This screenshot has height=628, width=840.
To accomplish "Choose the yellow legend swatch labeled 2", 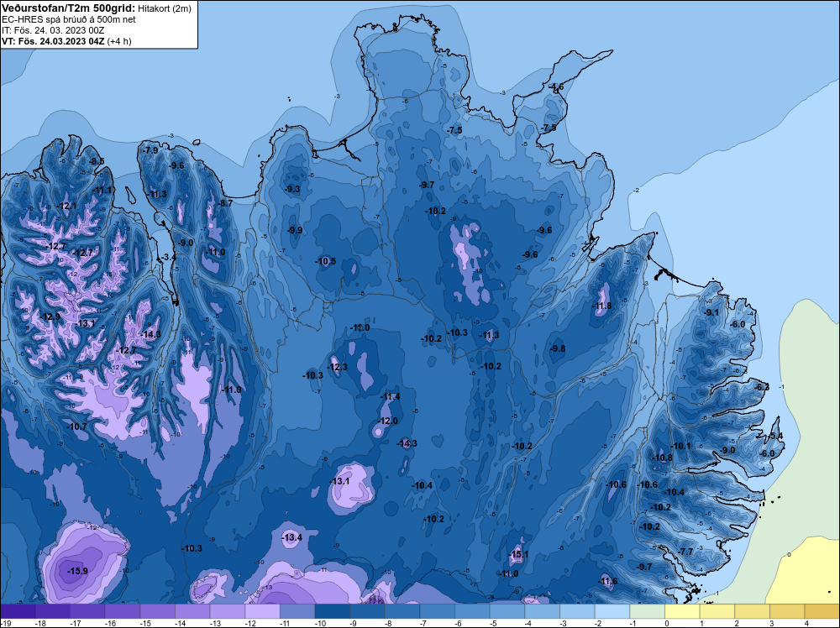I will coord(753,611).
